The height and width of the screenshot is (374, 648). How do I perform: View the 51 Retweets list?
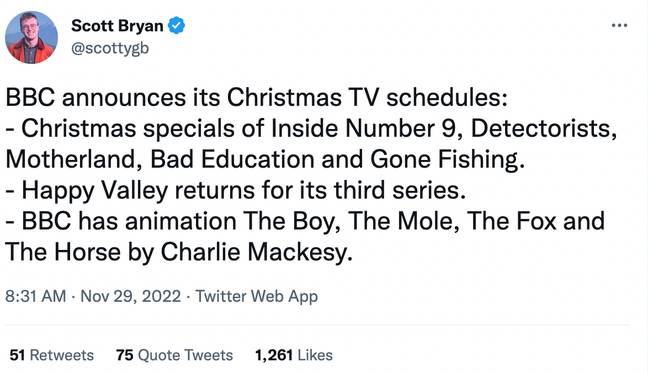click(x=52, y=355)
